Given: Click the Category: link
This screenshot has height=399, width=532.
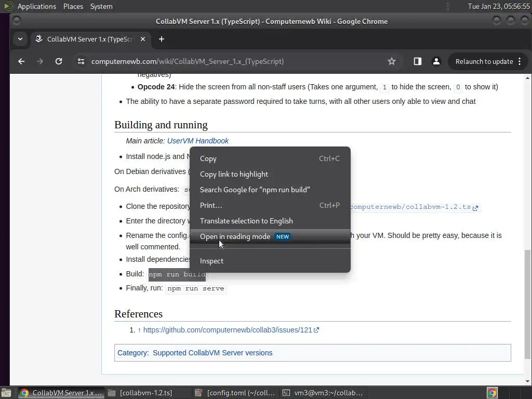Looking at the screenshot, I should pos(132,353).
